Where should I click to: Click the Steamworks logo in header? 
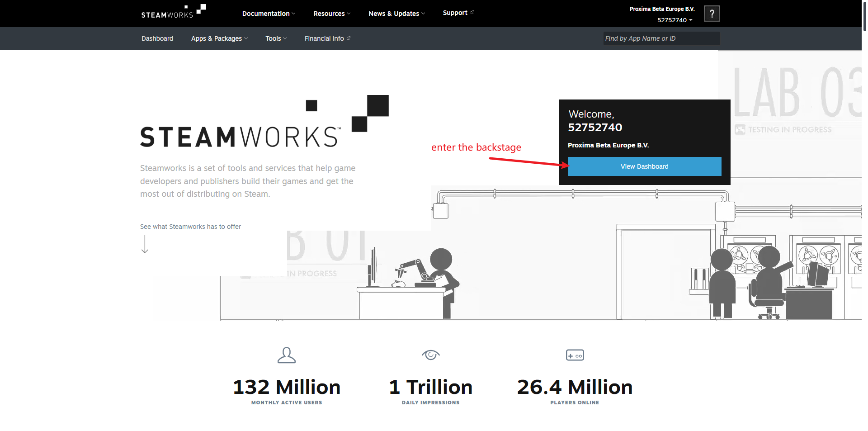tap(173, 12)
